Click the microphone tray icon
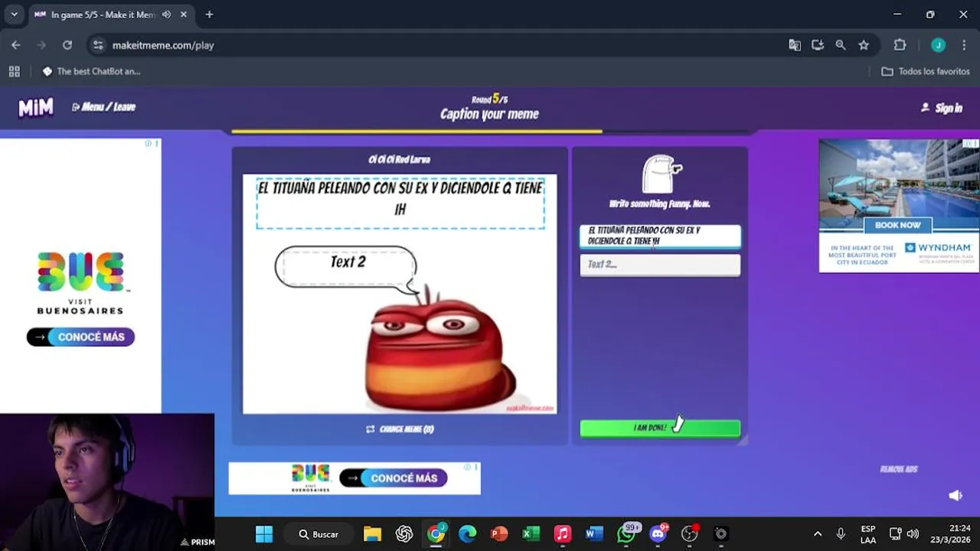This screenshot has height=551, width=980. [841, 534]
